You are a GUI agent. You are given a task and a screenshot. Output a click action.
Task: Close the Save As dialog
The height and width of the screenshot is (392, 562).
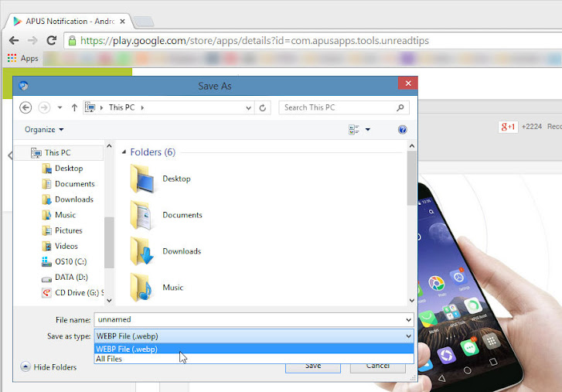pos(408,84)
